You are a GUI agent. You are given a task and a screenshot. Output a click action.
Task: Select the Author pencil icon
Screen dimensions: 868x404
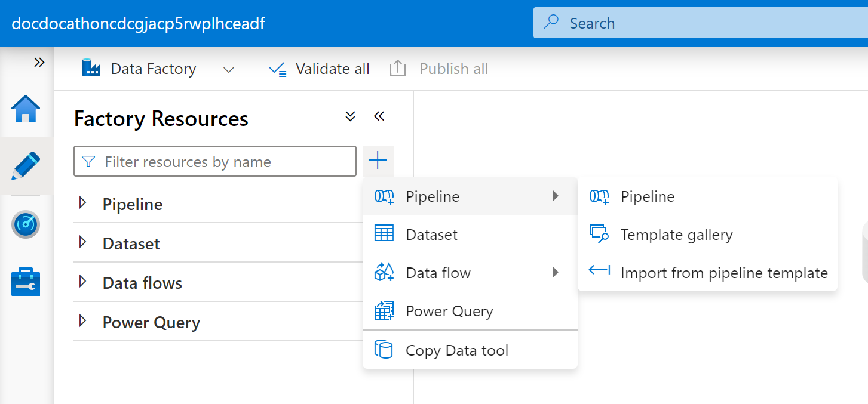tap(26, 166)
